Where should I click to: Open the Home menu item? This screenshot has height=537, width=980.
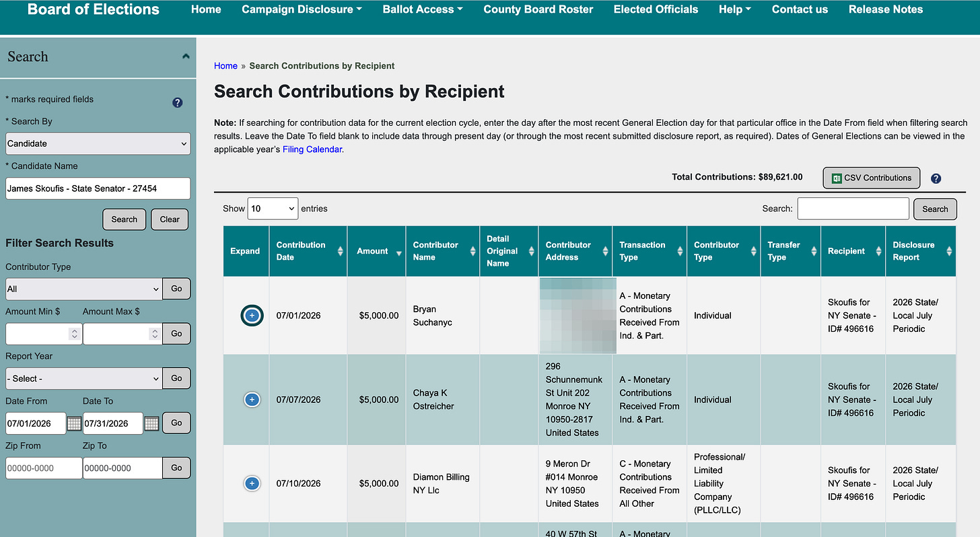206,9
